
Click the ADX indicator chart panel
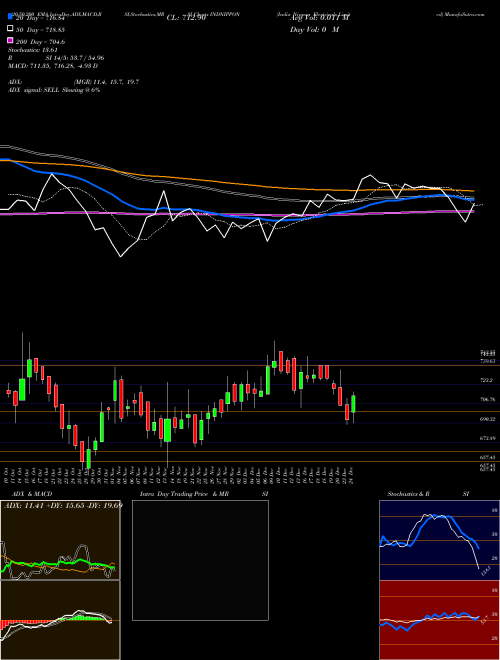60,540
